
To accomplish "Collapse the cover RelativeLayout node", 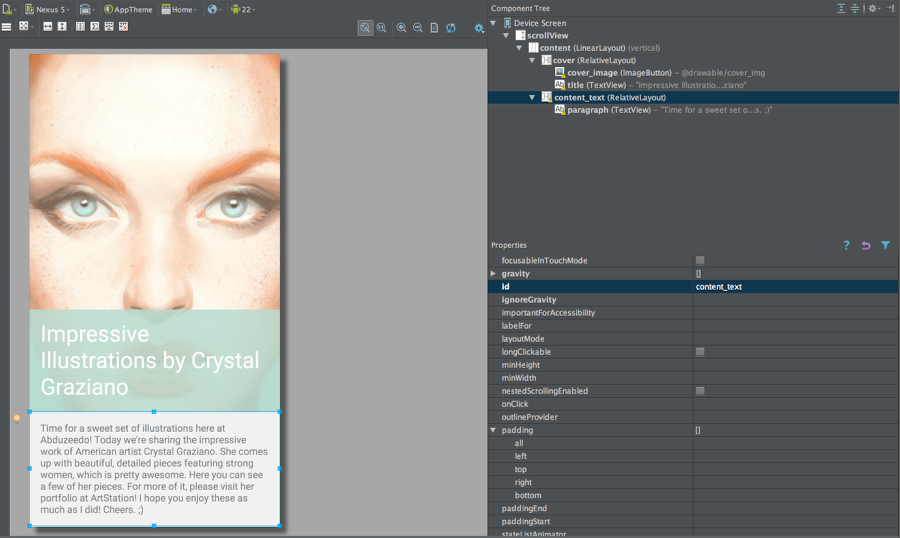I will click(x=532, y=60).
